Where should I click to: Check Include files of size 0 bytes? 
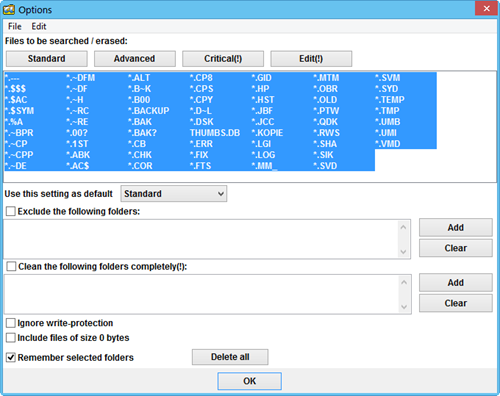[11, 338]
